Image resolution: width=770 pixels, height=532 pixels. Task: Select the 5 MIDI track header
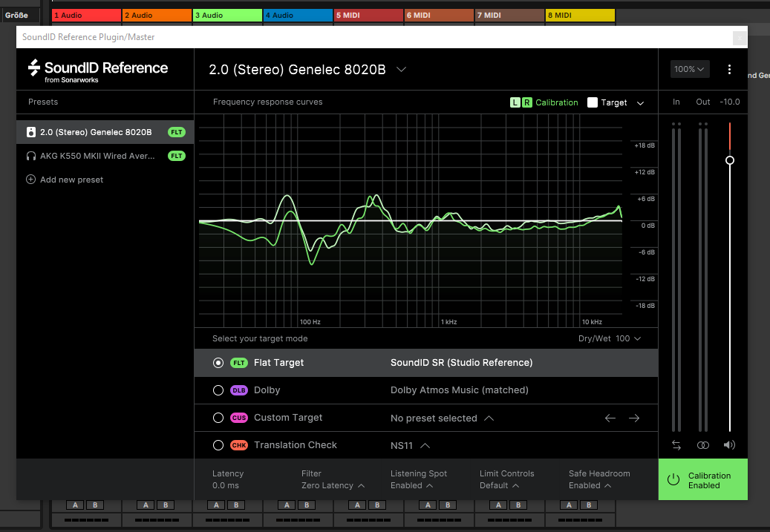[x=368, y=16]
